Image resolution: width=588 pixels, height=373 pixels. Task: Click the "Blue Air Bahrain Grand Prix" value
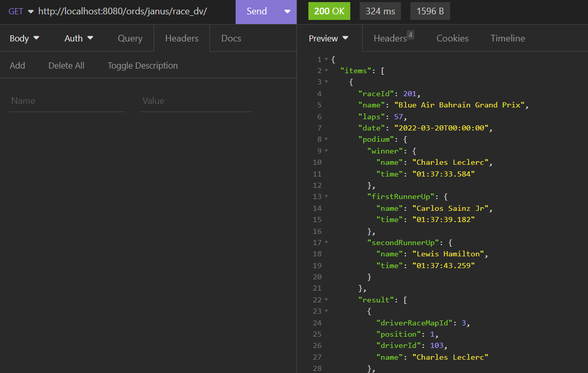459,105
